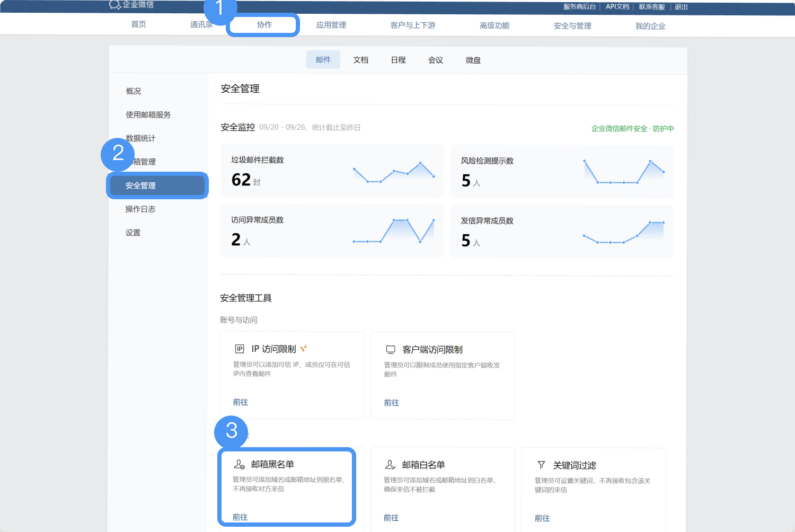Switch to the 会议 sub-tab
The image size is (795, 532).
[436, 60]
